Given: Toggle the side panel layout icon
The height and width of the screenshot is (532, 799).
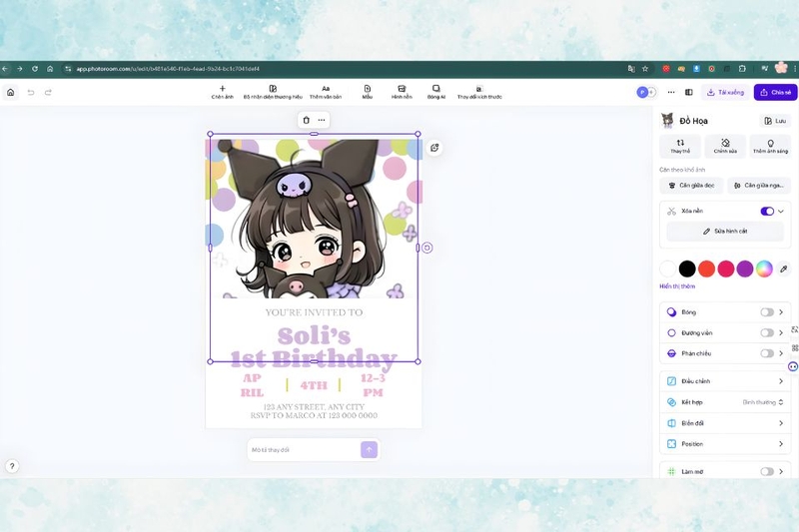Looking at the screenshot, I should point(689,92).
